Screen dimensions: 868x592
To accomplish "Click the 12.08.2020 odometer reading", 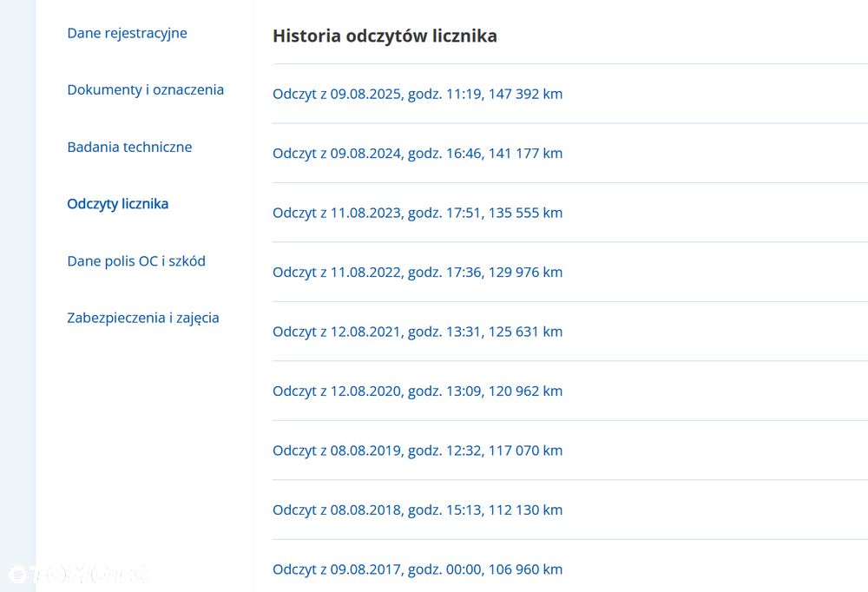I will click(x=418, y=391).
